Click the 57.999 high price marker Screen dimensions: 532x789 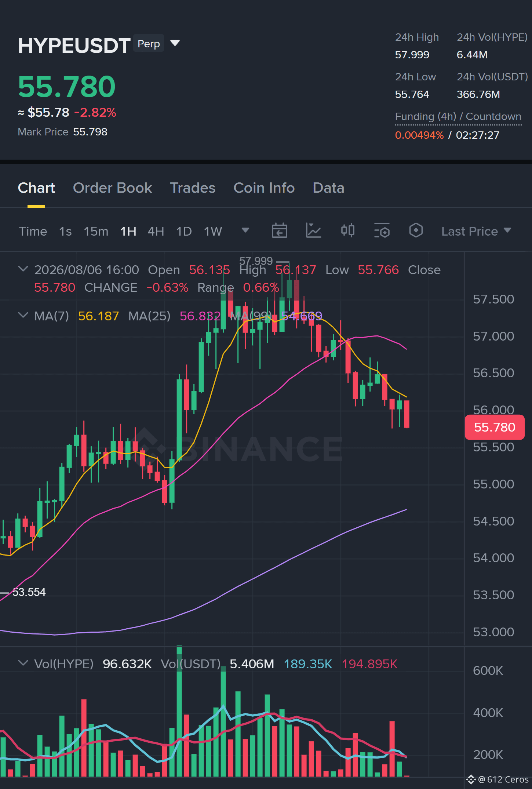tap(256, 261)
